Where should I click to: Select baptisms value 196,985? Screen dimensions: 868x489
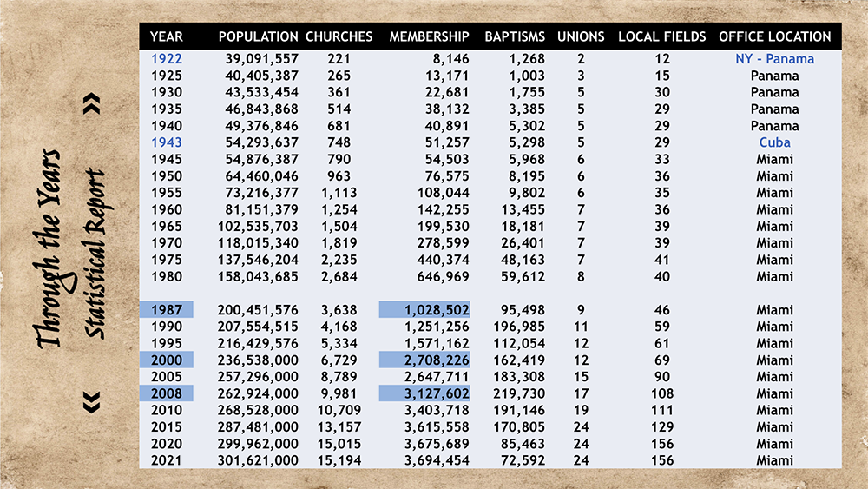coord(519,327)
